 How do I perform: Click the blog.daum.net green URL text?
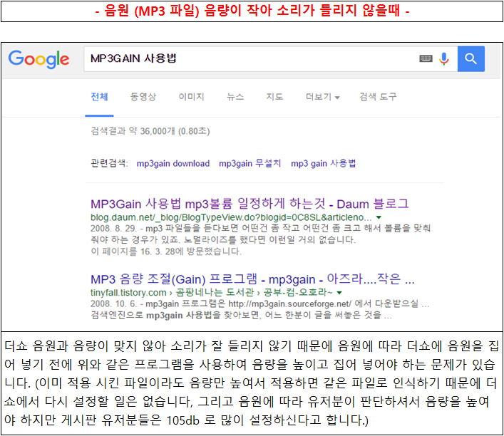click(231, 217)
